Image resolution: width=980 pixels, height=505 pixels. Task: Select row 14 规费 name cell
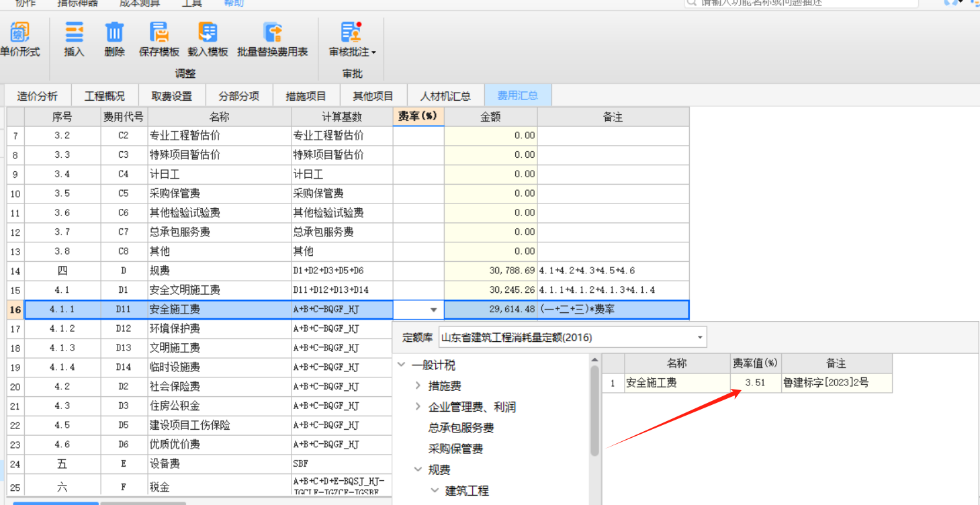pyautogui.click(x=220, y=271)
